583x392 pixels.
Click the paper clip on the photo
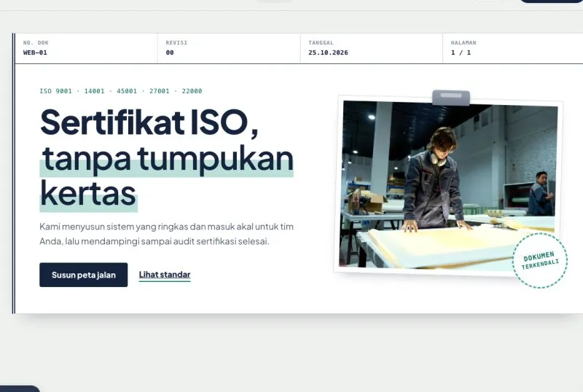click(451, 98)
